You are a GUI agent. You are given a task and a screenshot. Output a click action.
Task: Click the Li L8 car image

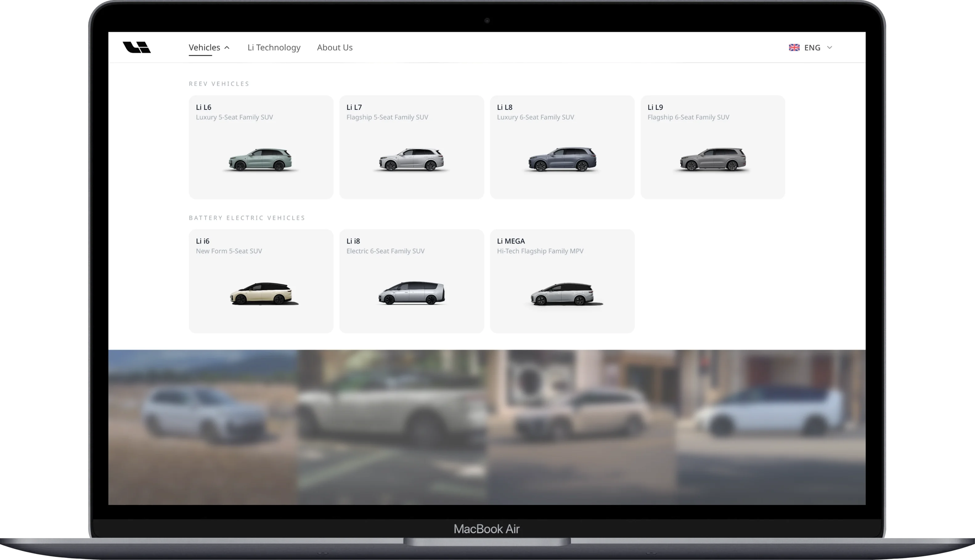(562, 159)
